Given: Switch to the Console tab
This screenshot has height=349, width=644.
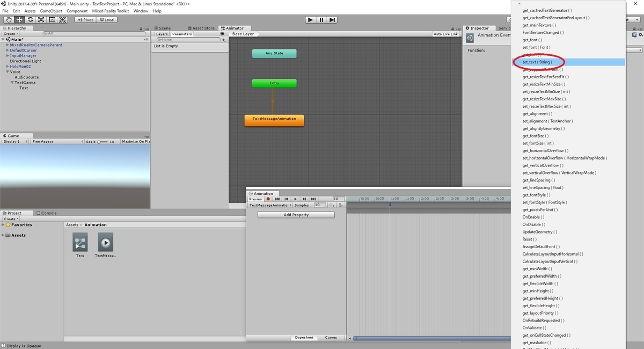Looking at the screenshot, I should tap(46, 213).
